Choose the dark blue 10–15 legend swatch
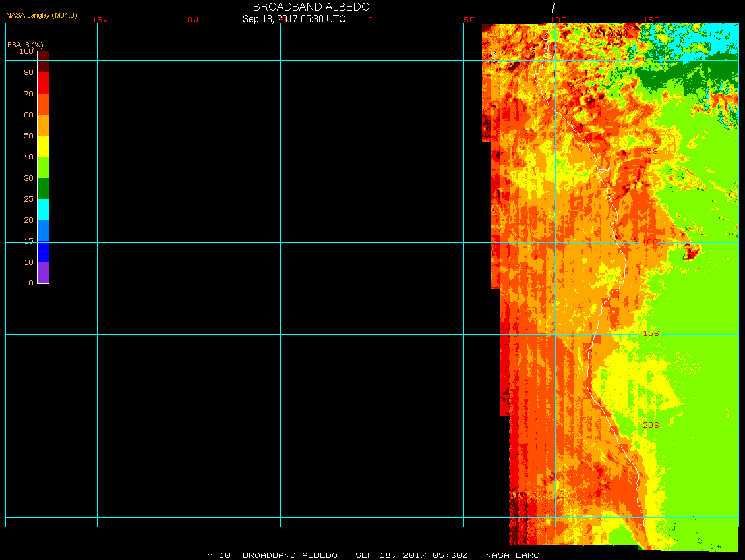745x560 pixels. (44, 252)
